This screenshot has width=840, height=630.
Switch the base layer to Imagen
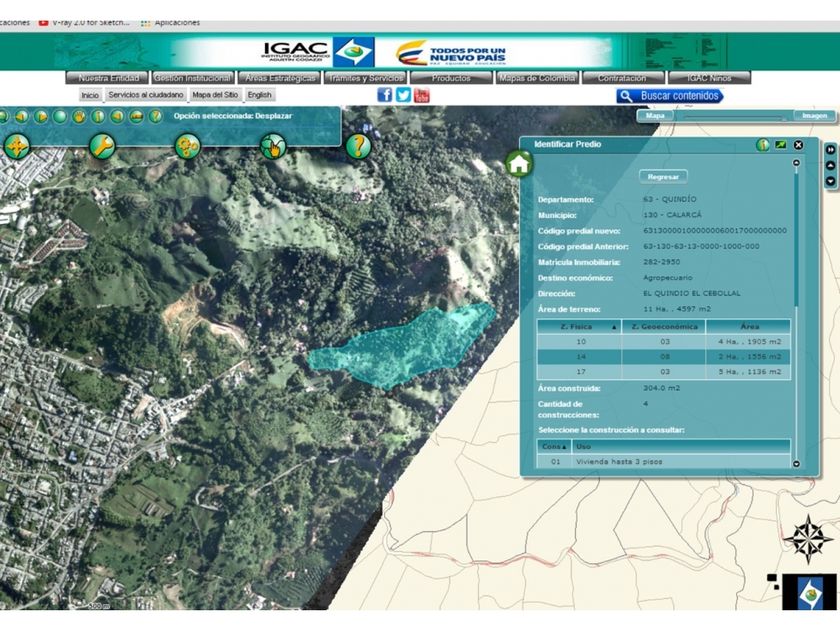coord(813,116)
